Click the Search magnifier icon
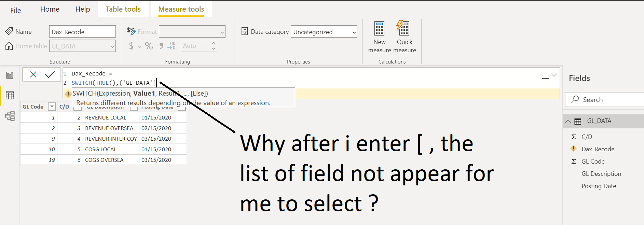The image size is (644, 225). click(575, 99)
